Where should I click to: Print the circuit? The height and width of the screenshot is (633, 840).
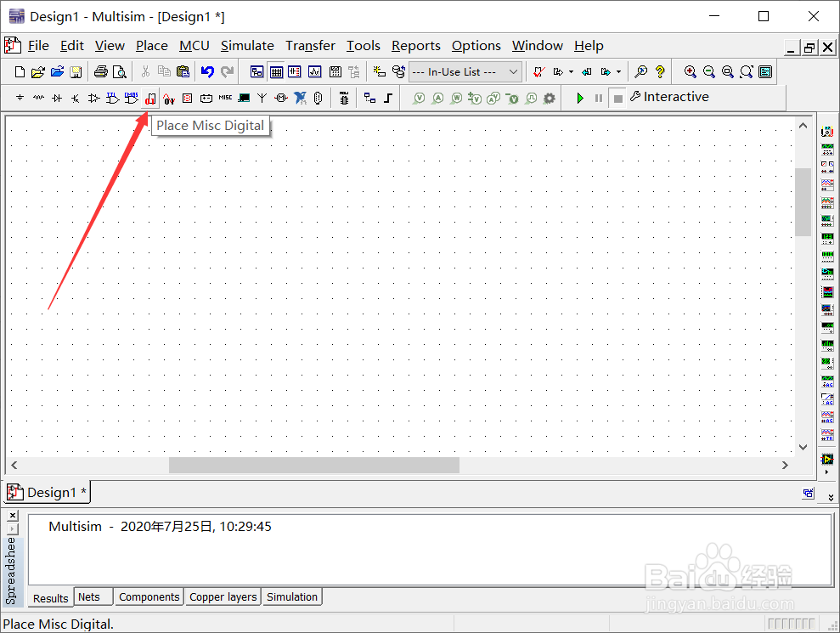(x=101, y=72)
